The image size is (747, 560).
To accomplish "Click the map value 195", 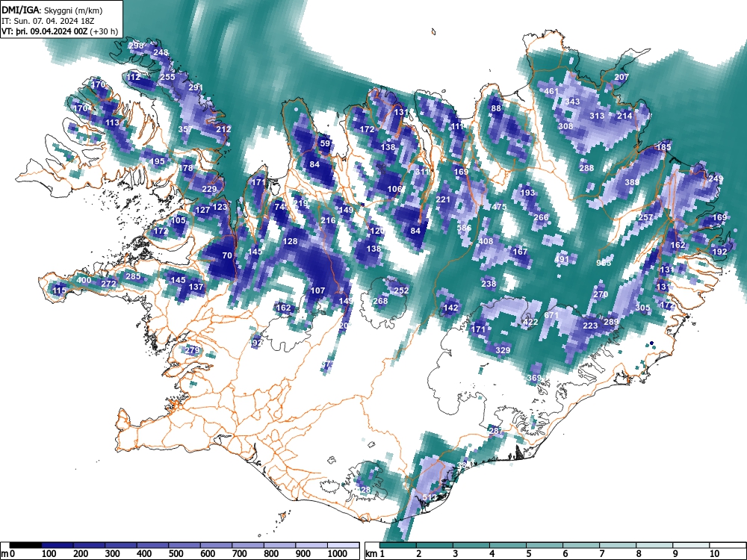I will click(x=157, y=161).
